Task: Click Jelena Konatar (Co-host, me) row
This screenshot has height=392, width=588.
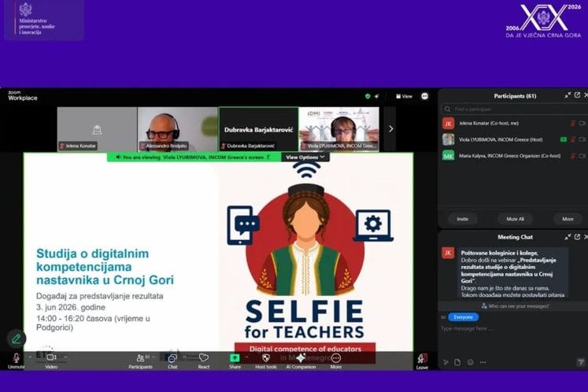Action: click(515, 124)
